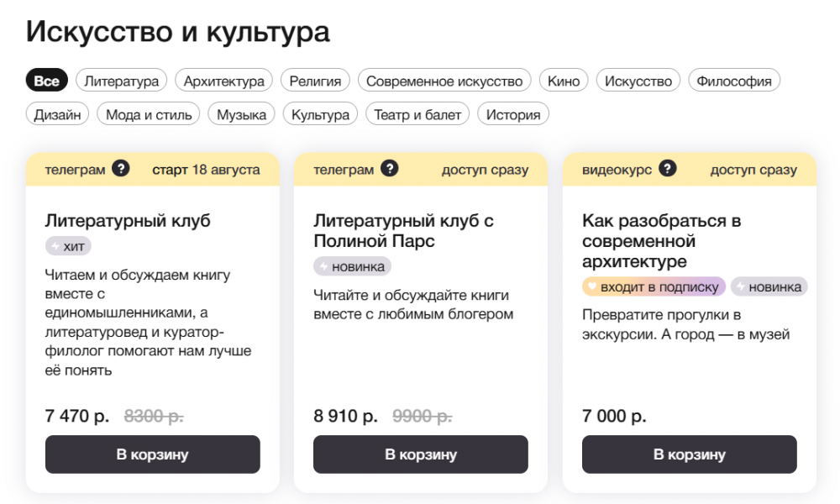
Task: Switch to Кино category
Action: [564, 81]
